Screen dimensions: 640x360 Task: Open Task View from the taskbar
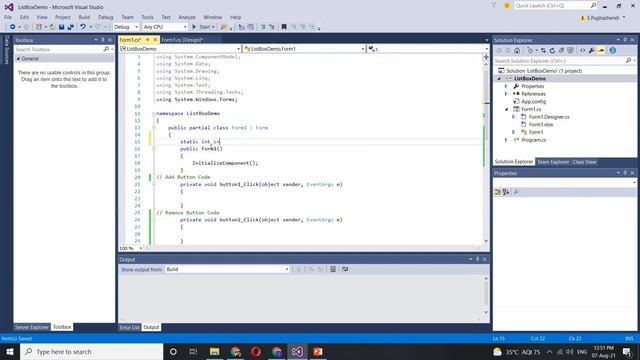click(x=193, y=351)
